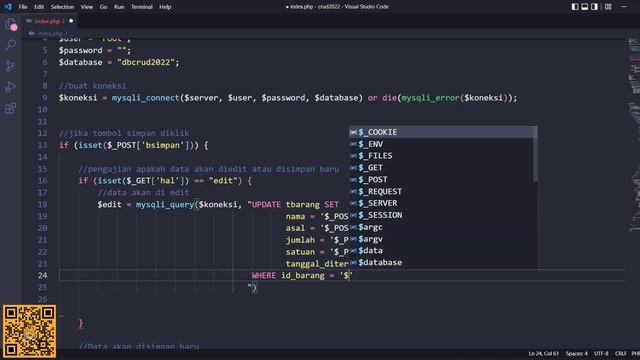Open the Source Control view icon
Viewport: 640px width, 360px height.
click(11, 66)
